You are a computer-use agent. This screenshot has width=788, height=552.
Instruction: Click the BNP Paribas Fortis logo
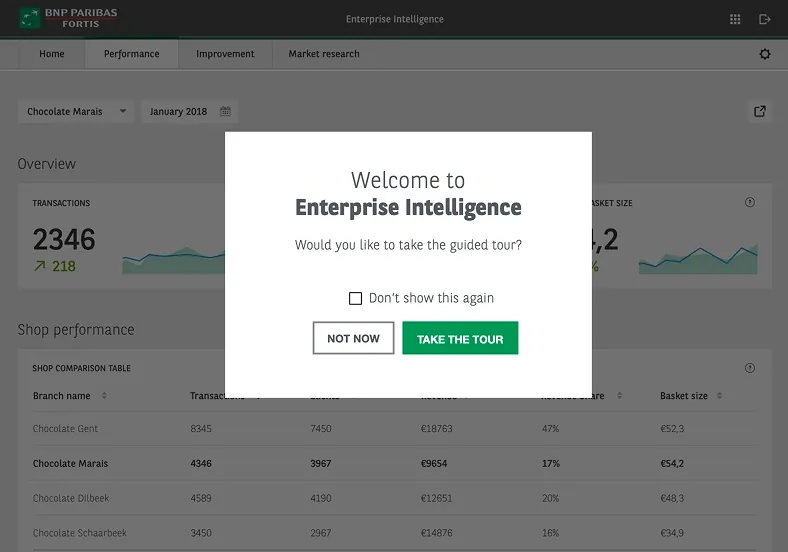(x=68, y=18)
